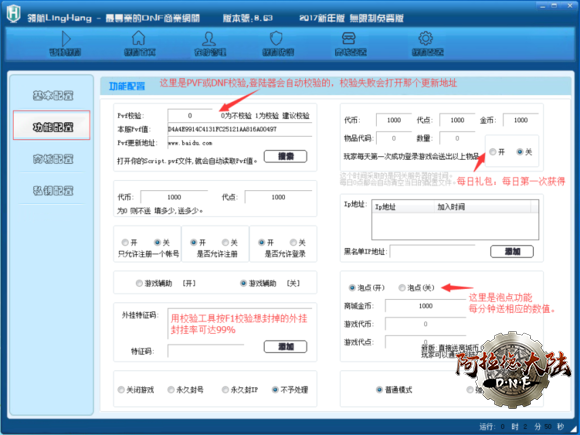
Task: Turn daily gift 开 radio on
Action: 493,152
